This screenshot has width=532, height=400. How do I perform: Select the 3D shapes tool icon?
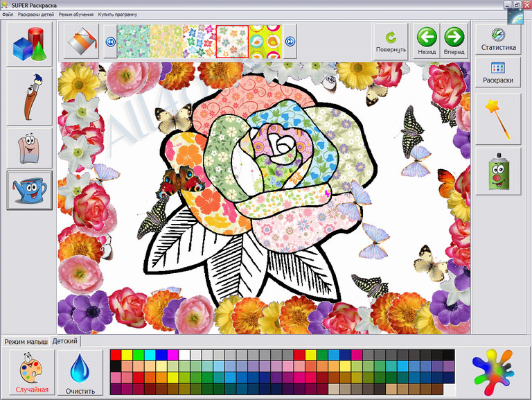(x=30, y=44)
